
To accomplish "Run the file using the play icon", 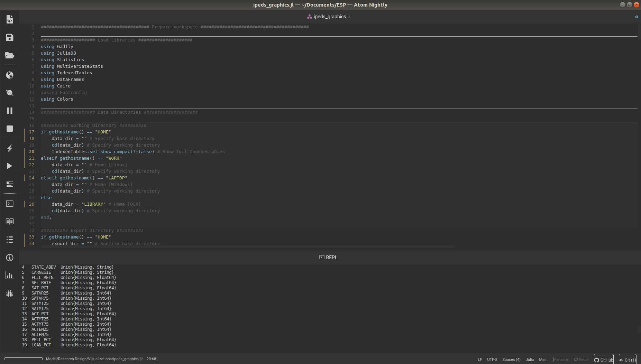I will click(x=9, y=166).
